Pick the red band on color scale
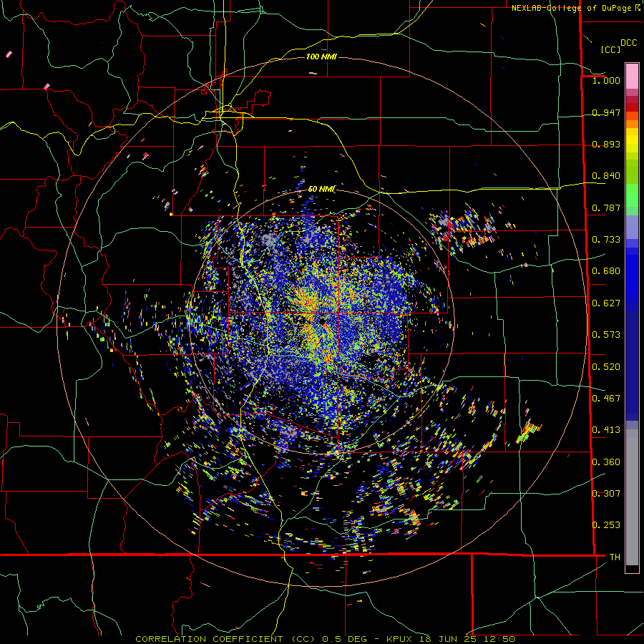 pyautogui.click(x=632, y=107)
